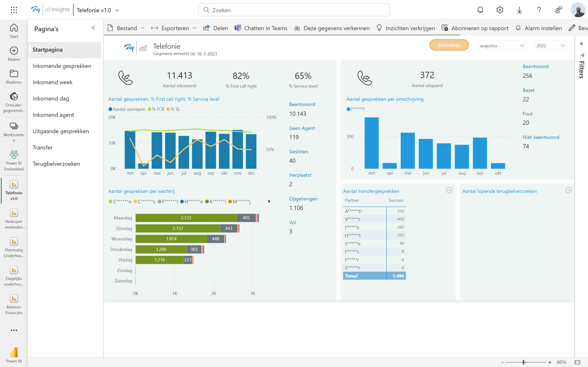This screenshot has width=588, height=367.
Task: Click the Definities button
Action: point(449,45)
